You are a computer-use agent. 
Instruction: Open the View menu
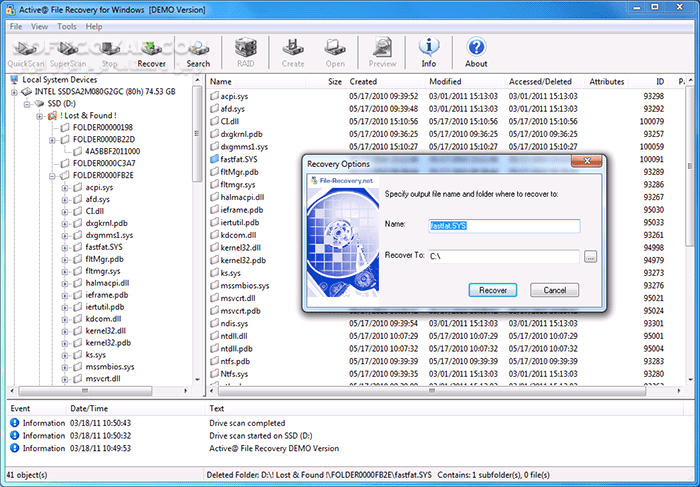tap(40, 25)
